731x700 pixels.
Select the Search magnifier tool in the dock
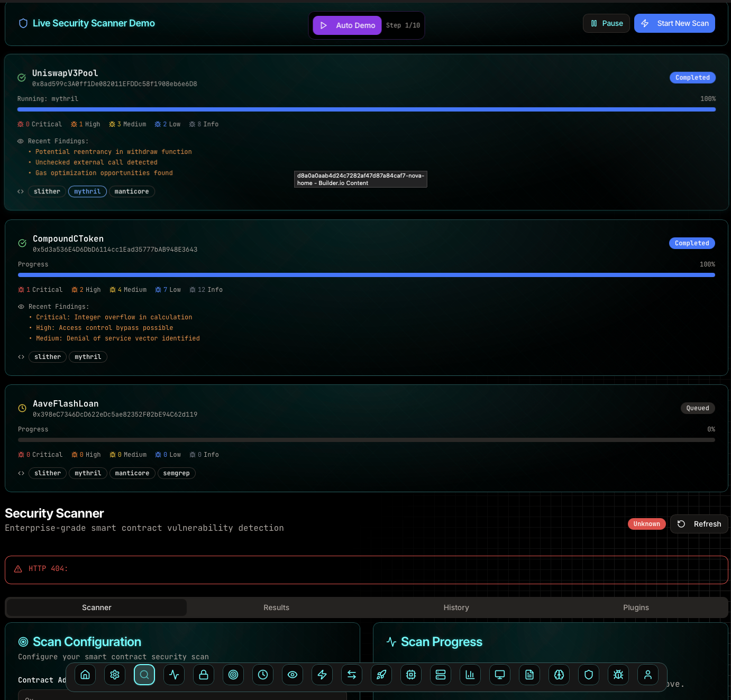pyautogui.click(x=144, y=675)
